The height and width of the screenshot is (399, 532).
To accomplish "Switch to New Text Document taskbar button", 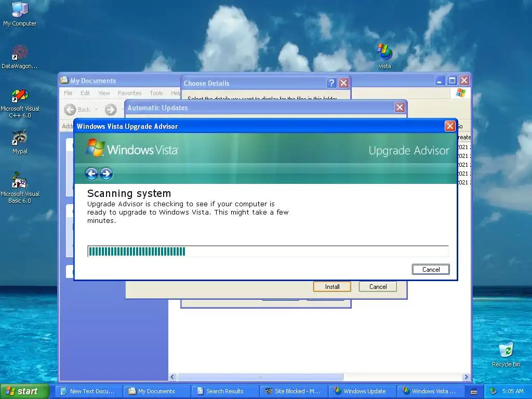I will [x=88, y=391].
